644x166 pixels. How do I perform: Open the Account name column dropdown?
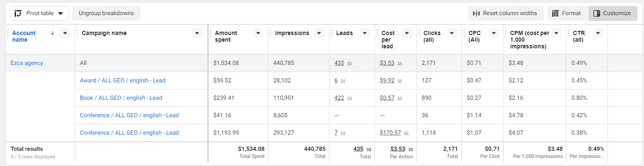pyautogui.click(x=65, y=33)
